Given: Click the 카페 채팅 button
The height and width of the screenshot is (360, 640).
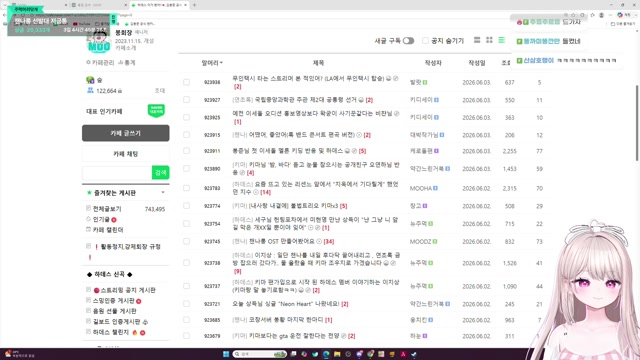Looking at the screenshot, I should pyautogui.click(x=125, y=154).
